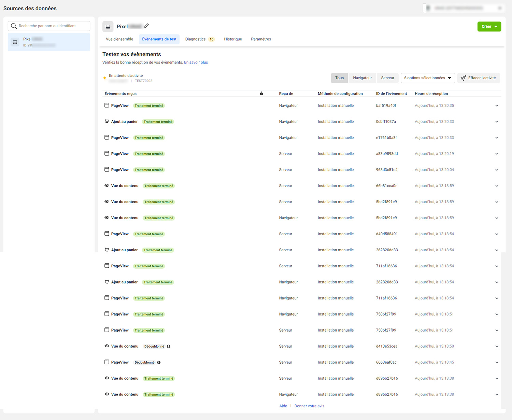The height and width of the screenshot is (420, 512).
Task: Click the En attente d'activité status text
Action: coord(126,76)
